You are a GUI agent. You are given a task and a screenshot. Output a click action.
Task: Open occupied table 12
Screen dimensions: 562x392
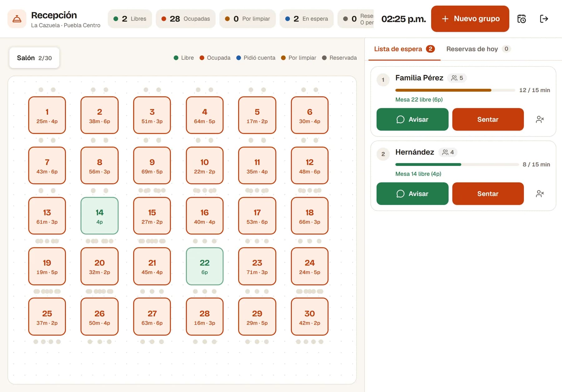click(x=309, y=165)
